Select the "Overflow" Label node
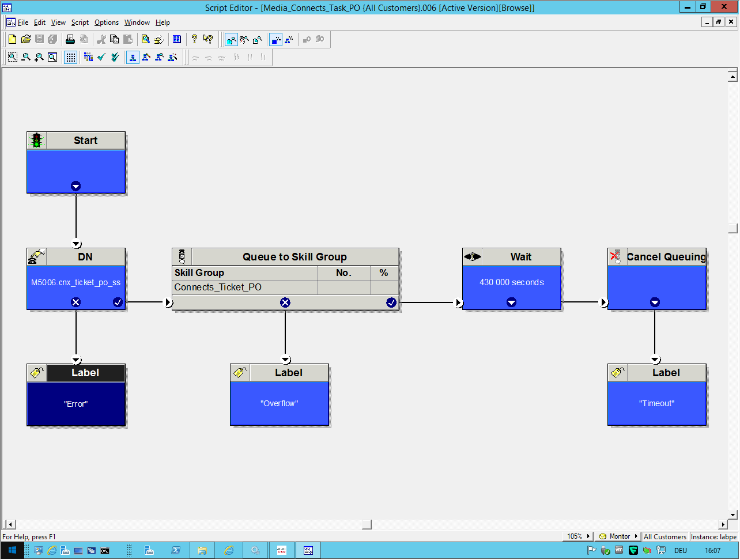The height and width of the screenshot is (560, 740). [x=280, y=395]
